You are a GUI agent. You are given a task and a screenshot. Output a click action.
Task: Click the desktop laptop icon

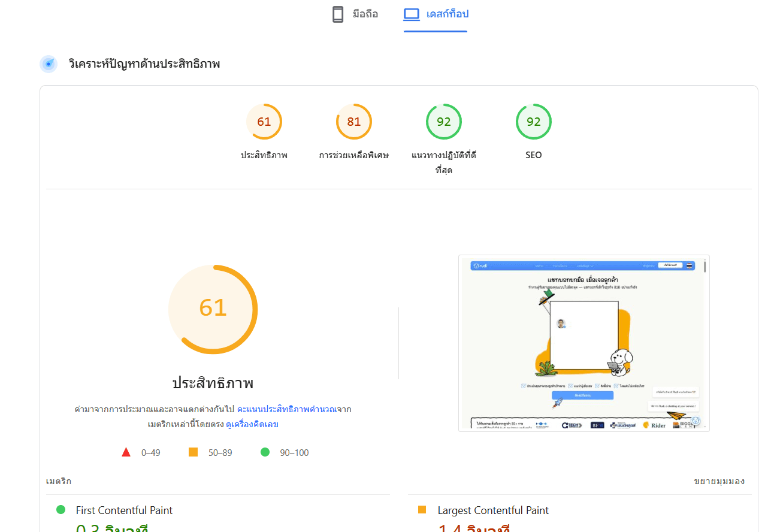click(412, 14)
